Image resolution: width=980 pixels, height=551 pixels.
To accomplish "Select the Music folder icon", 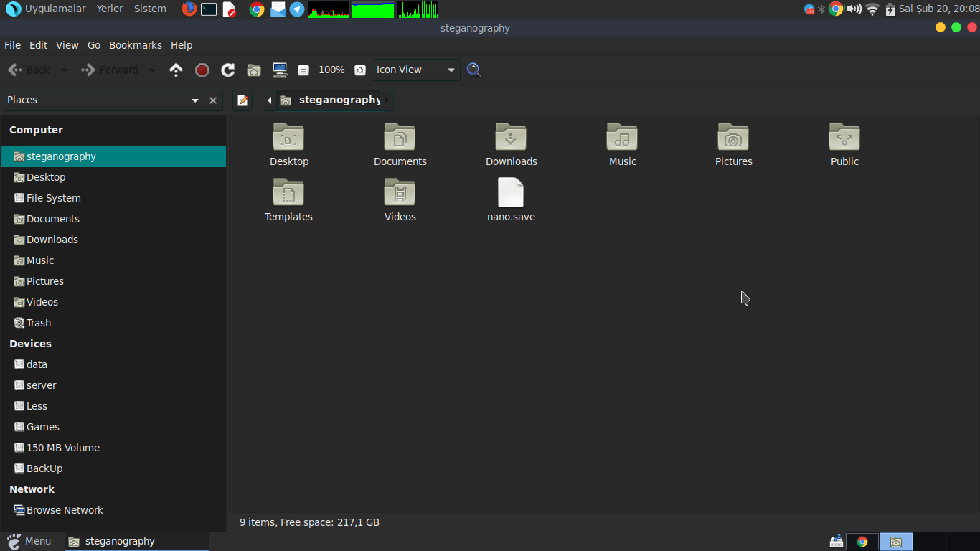I will click(622, 136).
